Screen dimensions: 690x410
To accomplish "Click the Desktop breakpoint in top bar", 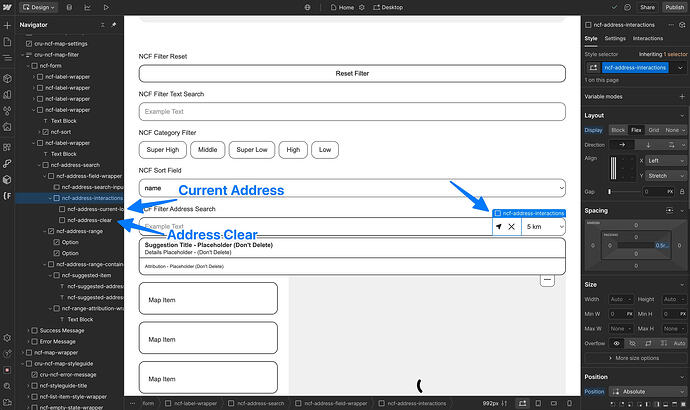I will pos(388,7).
